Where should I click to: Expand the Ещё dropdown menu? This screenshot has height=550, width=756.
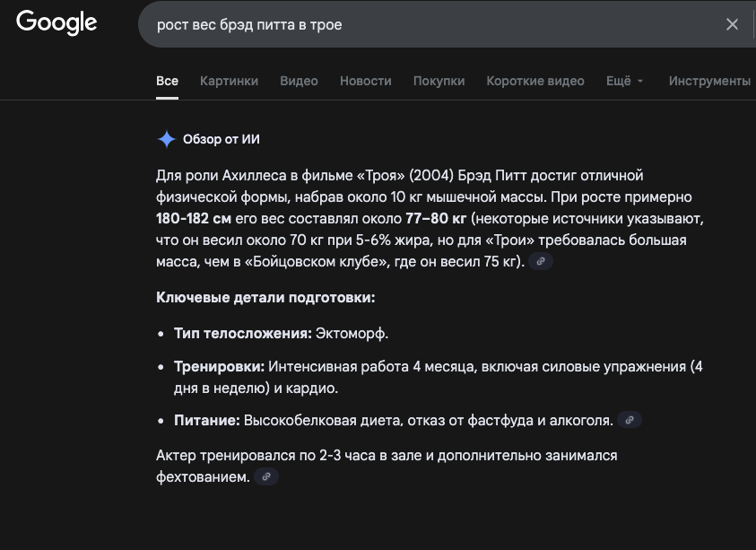[624, 81]
